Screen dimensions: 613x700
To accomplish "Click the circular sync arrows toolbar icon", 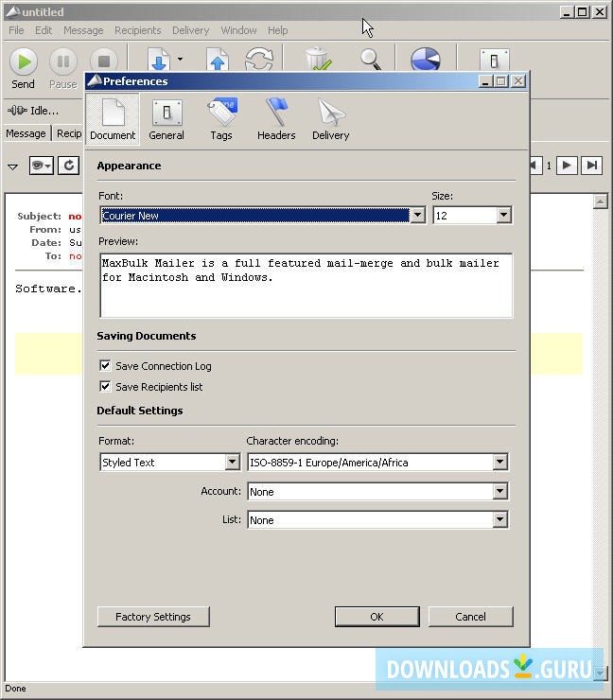I will point(259,60).
